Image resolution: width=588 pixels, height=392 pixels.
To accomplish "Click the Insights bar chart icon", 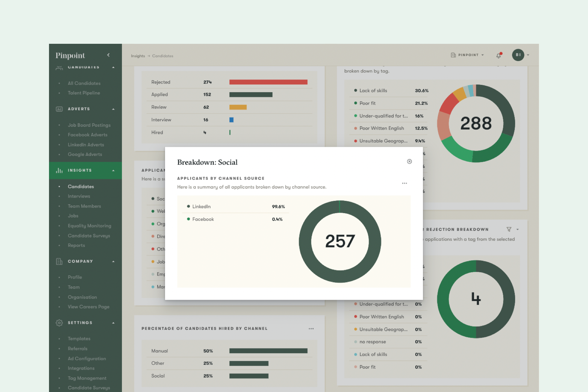I will pyautogui.click(x=59, y=170).
